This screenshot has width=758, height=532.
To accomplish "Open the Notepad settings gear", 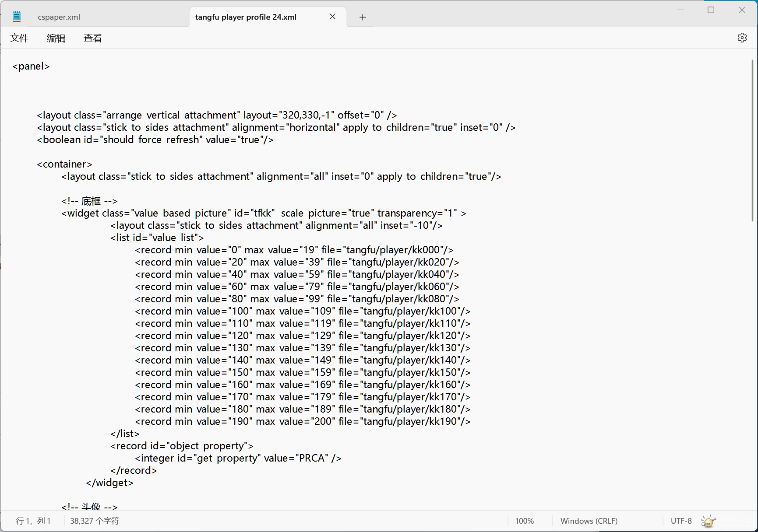I will 742,38.
